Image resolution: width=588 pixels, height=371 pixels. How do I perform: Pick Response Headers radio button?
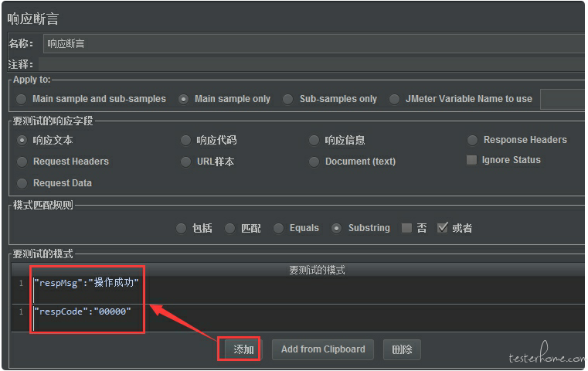473,141
